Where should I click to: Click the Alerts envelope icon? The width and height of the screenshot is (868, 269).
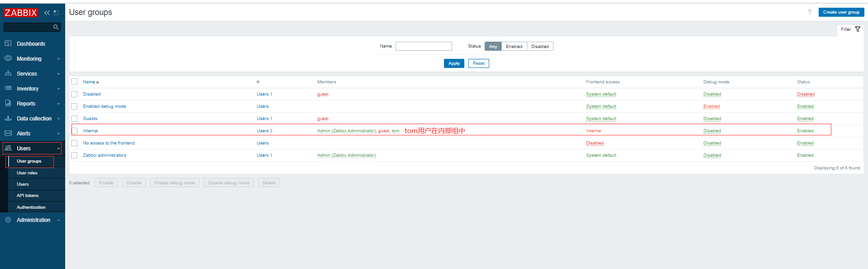pos(8,133)
